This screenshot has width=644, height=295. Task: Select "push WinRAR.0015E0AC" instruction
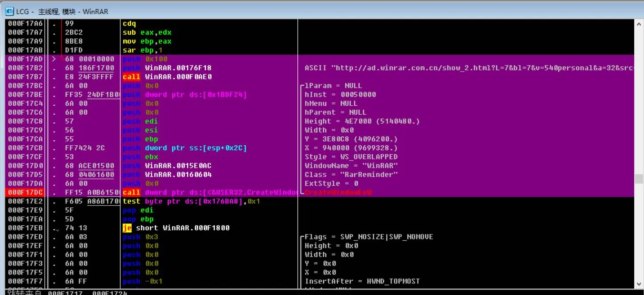(167, 166)
